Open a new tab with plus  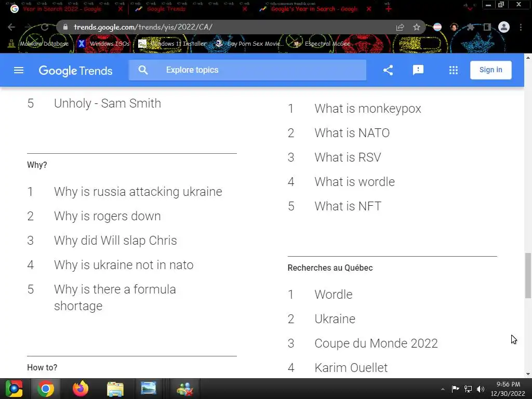coord(389,9)
